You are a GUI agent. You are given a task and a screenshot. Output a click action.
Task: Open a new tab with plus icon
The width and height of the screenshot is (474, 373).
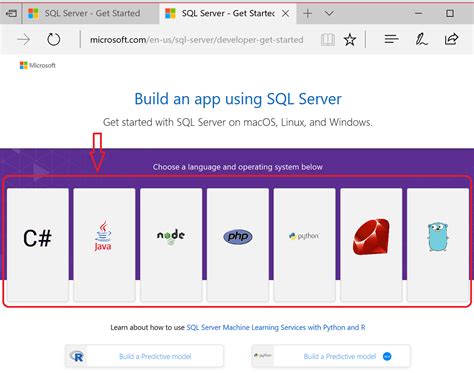[307, 13]
